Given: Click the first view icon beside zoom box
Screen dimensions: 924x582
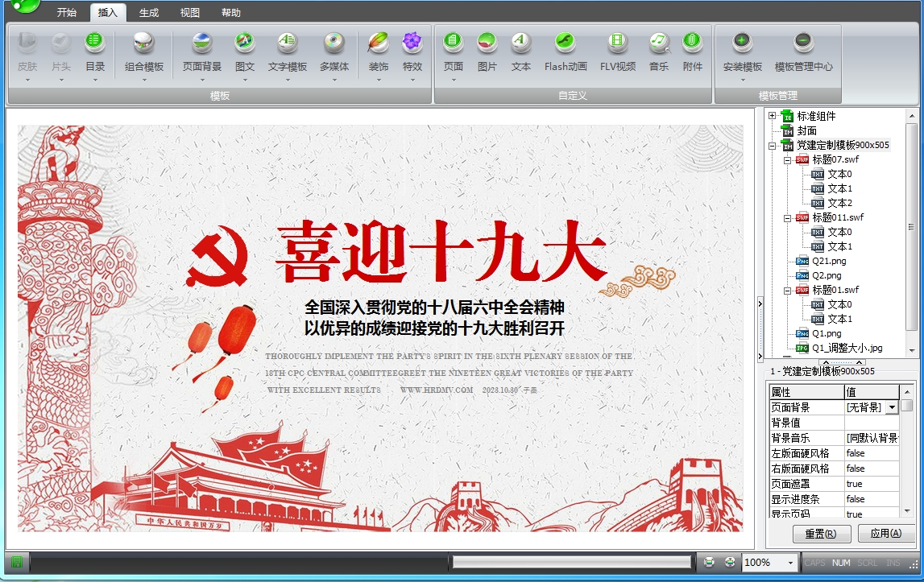Looking at the screenshot, I should [709, 562].
